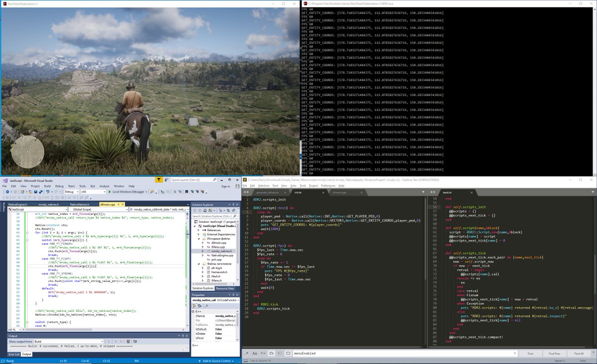The image size is (597, 364).
Task: Click Ruby syntax selector in Sublime status bar
Action: click(584, 361)
